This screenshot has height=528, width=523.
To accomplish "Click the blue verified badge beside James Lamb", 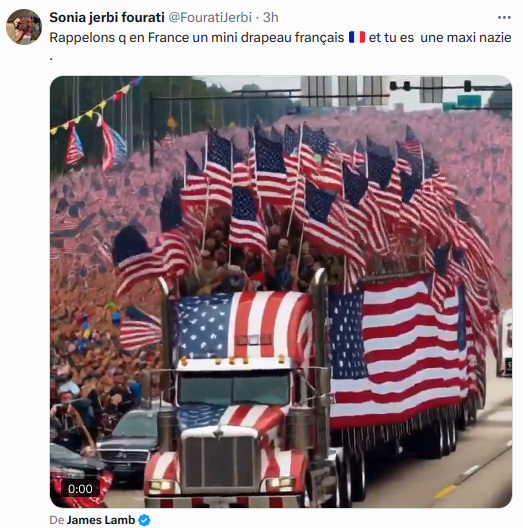I will (x=145, y=520).
